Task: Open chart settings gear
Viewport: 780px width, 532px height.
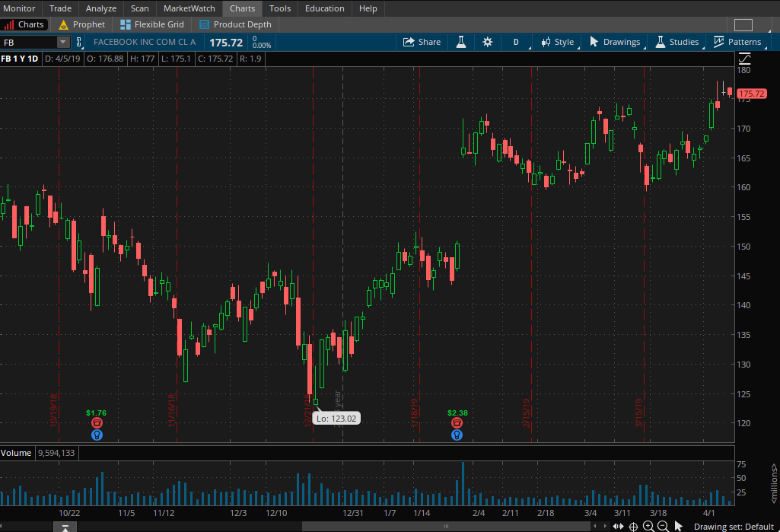Action: pos(488,43)
